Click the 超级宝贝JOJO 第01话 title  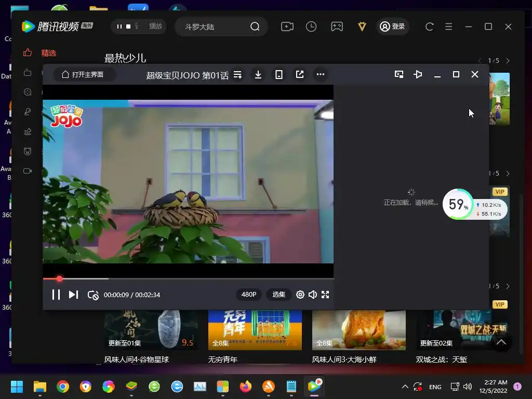click(x=187, y=75)
